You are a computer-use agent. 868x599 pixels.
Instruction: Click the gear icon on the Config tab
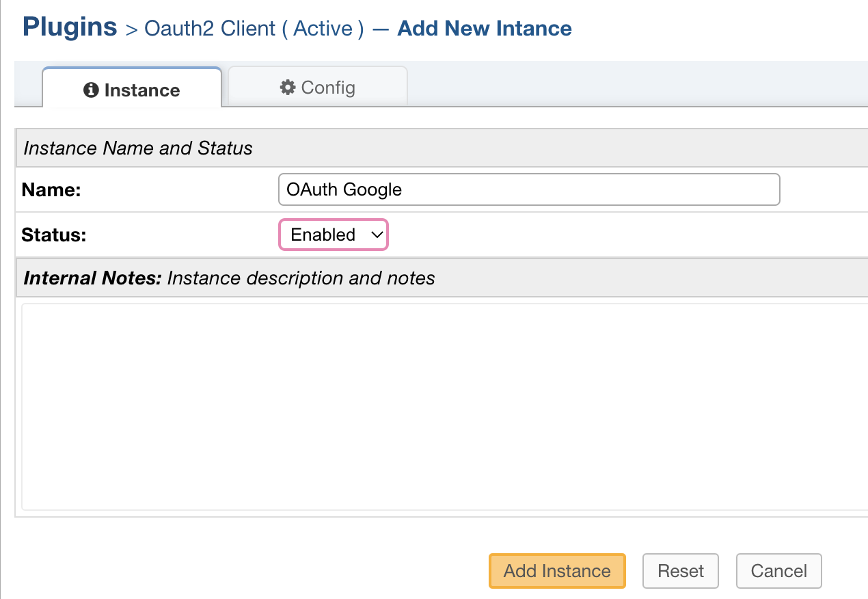[x=288, y=87]
